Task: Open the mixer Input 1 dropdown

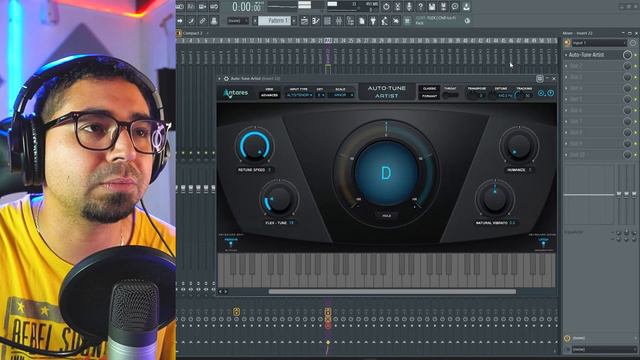Action: (599, 42)
